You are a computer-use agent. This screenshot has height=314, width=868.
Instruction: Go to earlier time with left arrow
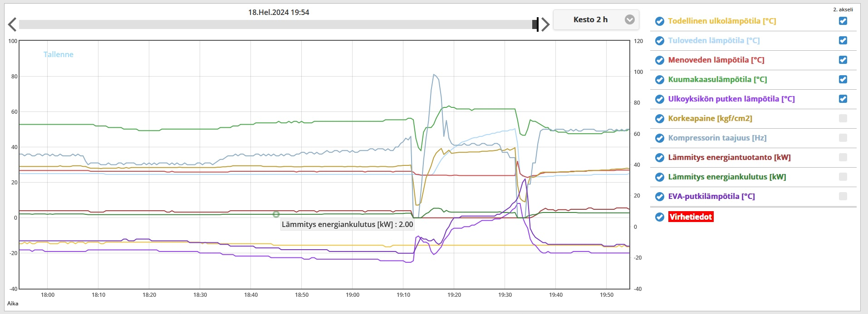coord(12,24)
